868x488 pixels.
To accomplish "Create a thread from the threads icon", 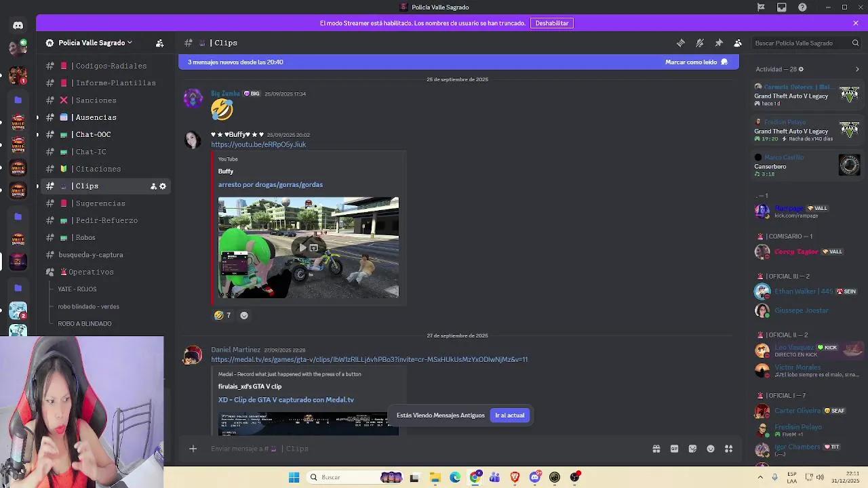I will tap(681, 43).
